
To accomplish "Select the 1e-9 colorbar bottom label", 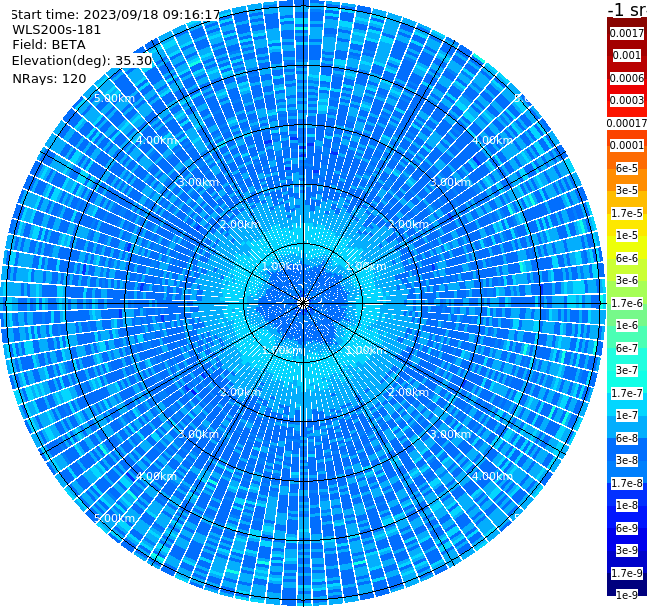I will [x=627, y=595].
